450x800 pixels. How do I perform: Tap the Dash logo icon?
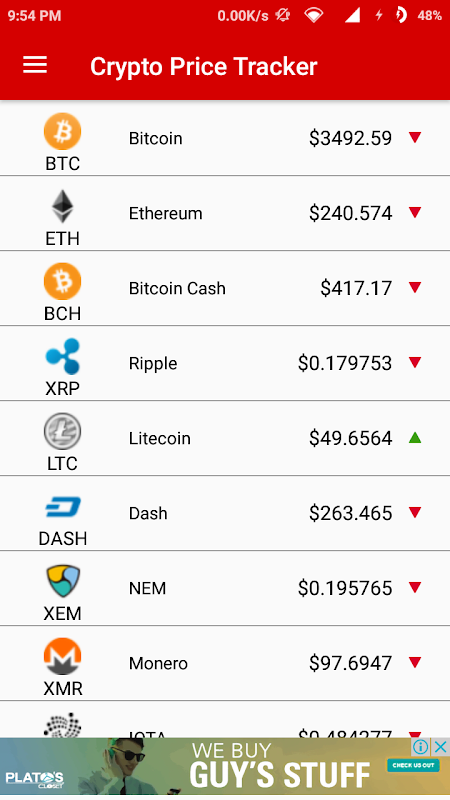click(62, 507)
